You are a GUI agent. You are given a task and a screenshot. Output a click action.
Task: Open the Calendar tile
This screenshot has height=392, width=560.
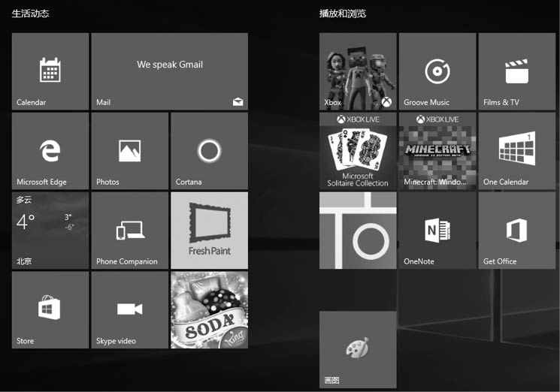tap(50, 71)
